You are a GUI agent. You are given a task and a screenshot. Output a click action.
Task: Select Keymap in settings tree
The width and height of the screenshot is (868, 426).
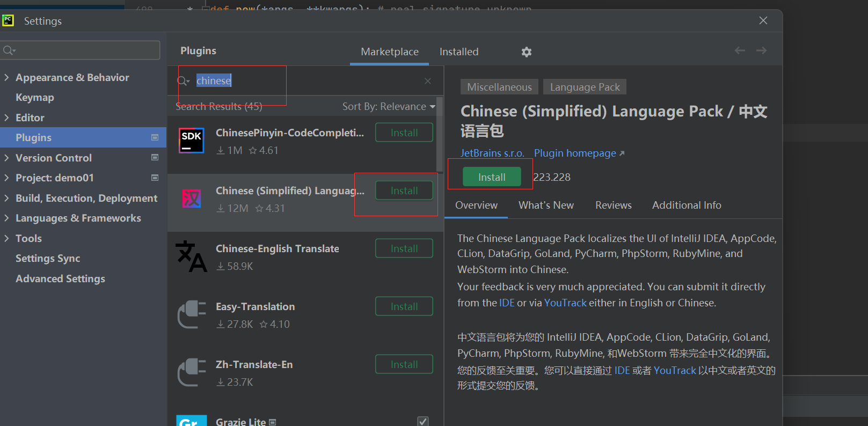click(x=35, y=97)
